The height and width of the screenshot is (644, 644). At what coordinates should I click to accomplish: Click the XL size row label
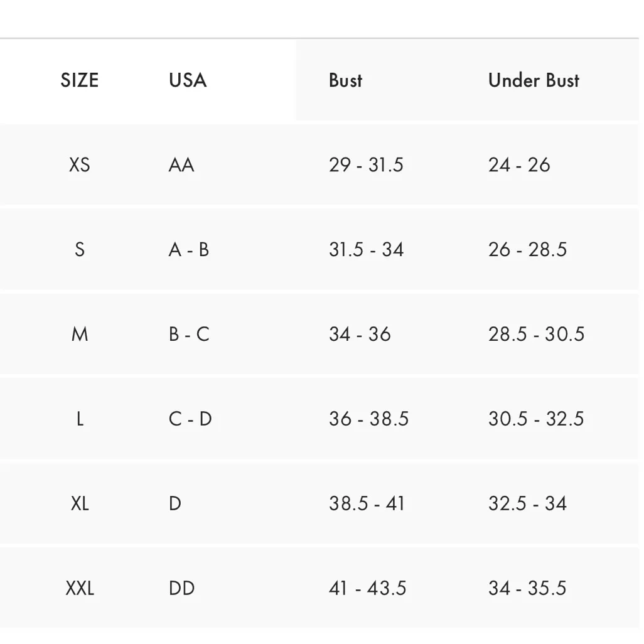80,503
